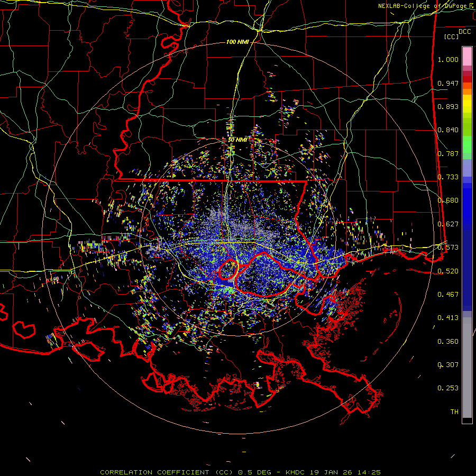The image size is (476, 476).
Task: Click the 0.627 legend value
Action: click(448, 224)
